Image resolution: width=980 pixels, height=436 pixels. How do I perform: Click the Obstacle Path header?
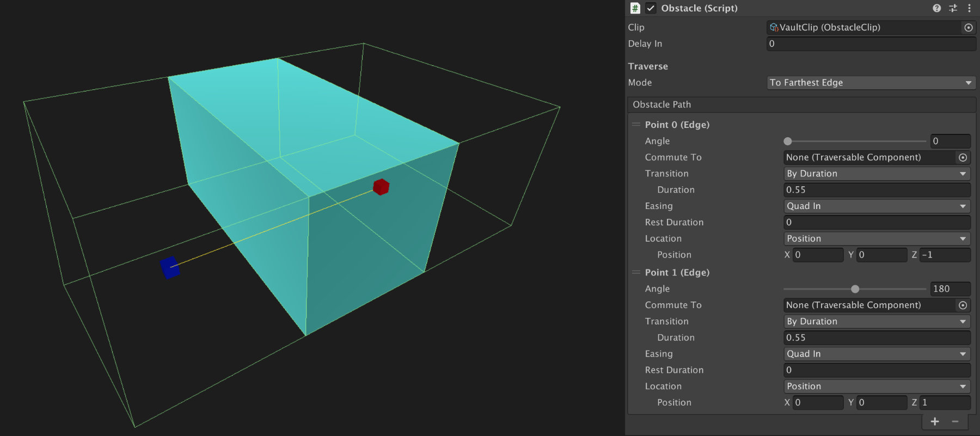(801, 105)
